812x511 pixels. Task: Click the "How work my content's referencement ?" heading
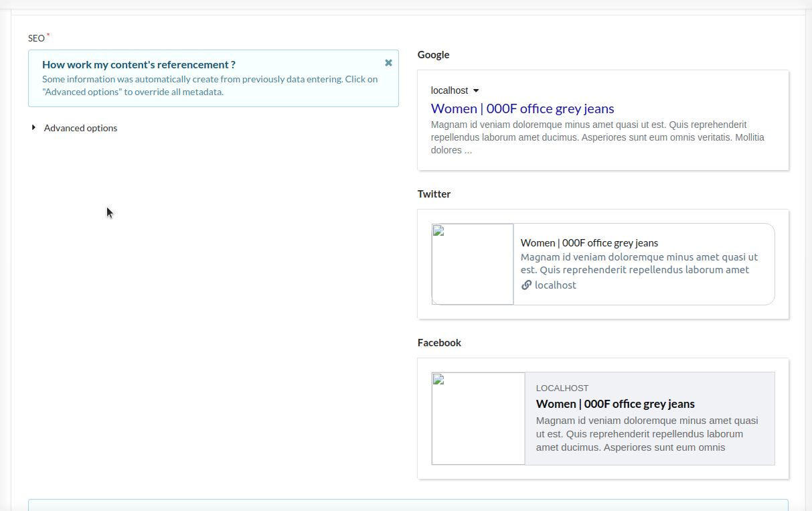point(139,64)
